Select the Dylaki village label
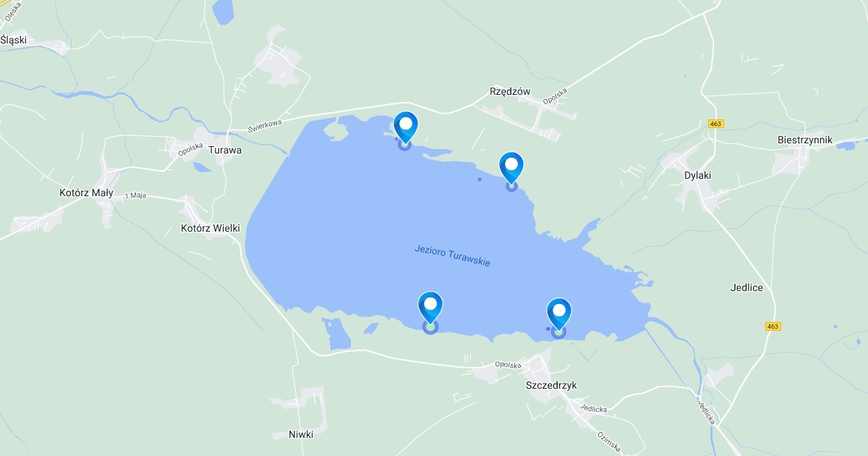 click(698, 175)
